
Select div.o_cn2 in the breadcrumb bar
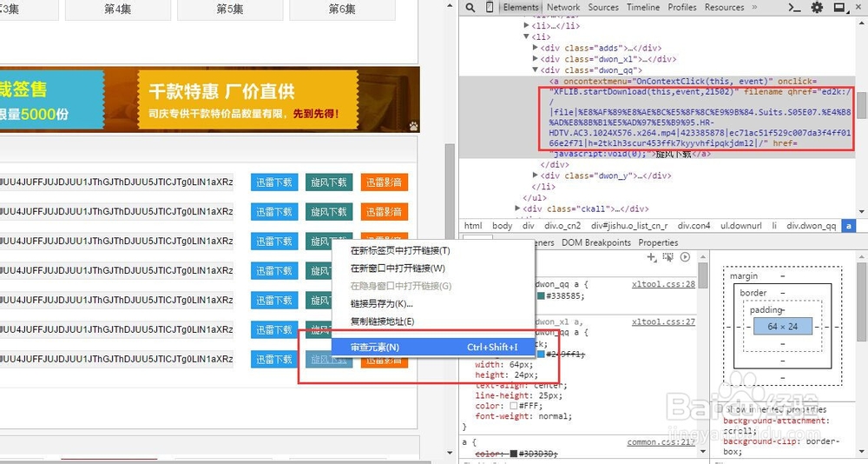pos(562,226)
